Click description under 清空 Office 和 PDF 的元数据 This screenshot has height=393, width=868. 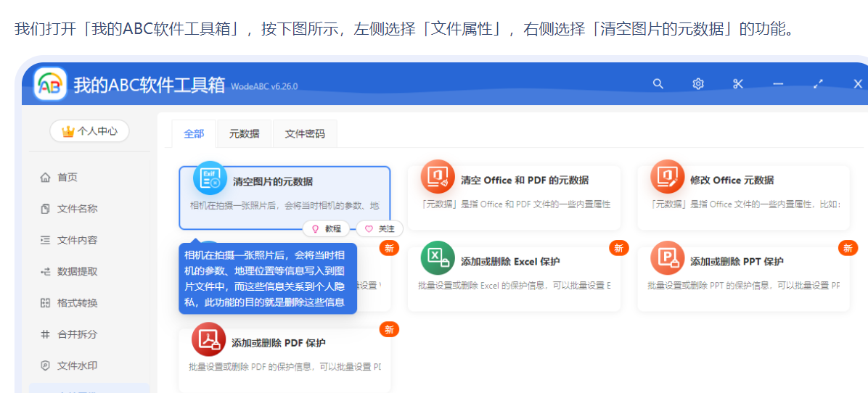[x=516, y=204]
